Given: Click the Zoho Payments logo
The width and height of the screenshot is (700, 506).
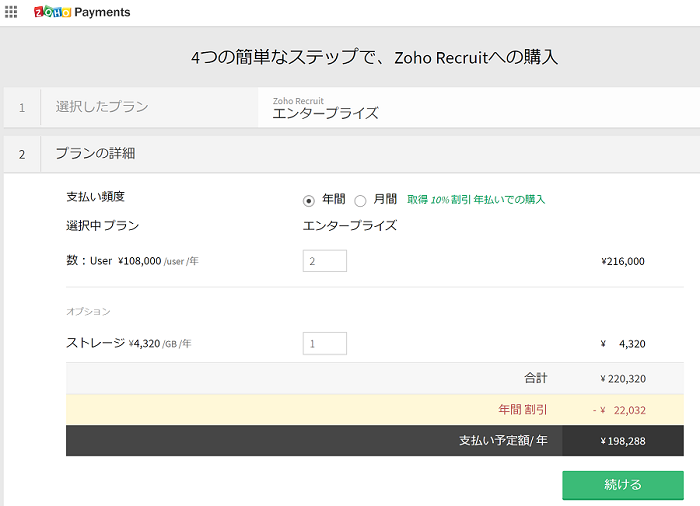Looking at the screenshot, I should coord(82,12).
